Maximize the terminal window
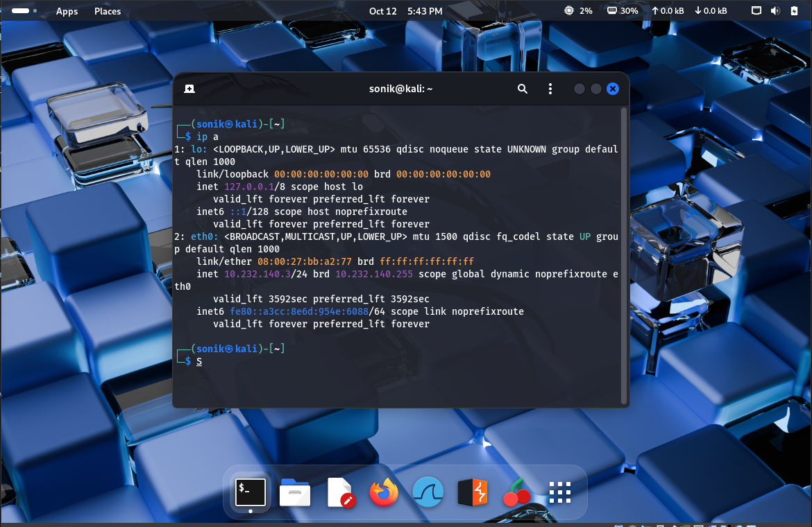Viewport: 812px width, 527px height. (596, 89)
